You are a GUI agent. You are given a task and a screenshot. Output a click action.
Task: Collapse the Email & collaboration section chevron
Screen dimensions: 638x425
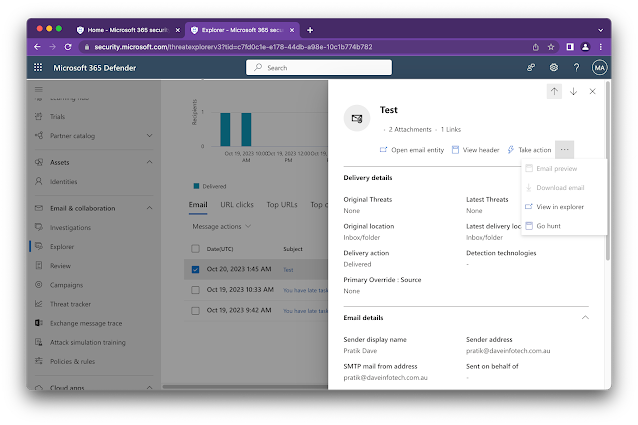149,208
